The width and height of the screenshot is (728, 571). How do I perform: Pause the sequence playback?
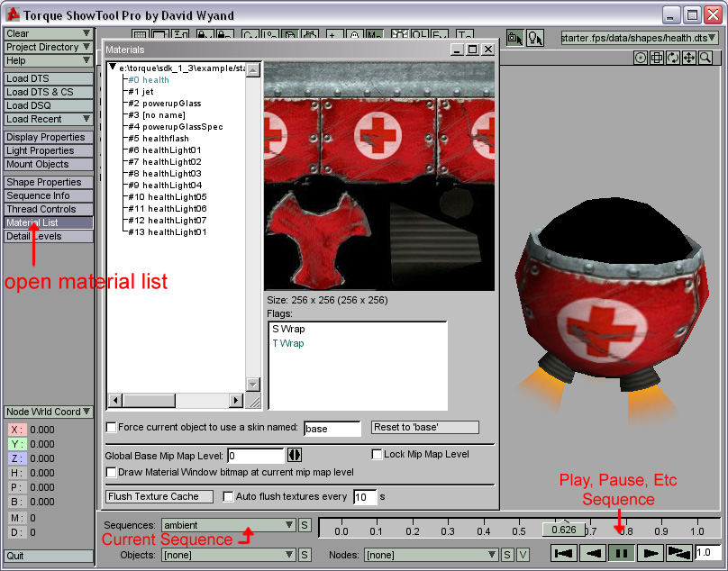621,553
